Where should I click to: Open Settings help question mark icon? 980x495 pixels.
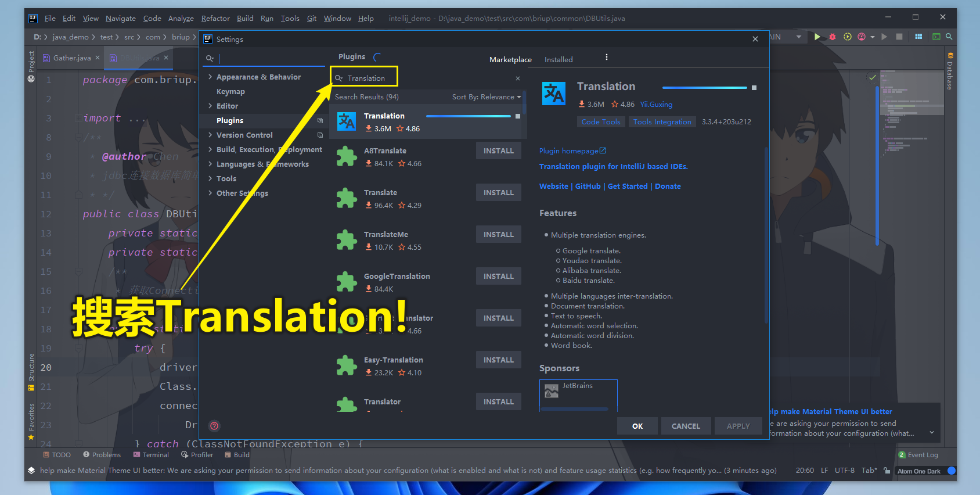pos(214,426)
